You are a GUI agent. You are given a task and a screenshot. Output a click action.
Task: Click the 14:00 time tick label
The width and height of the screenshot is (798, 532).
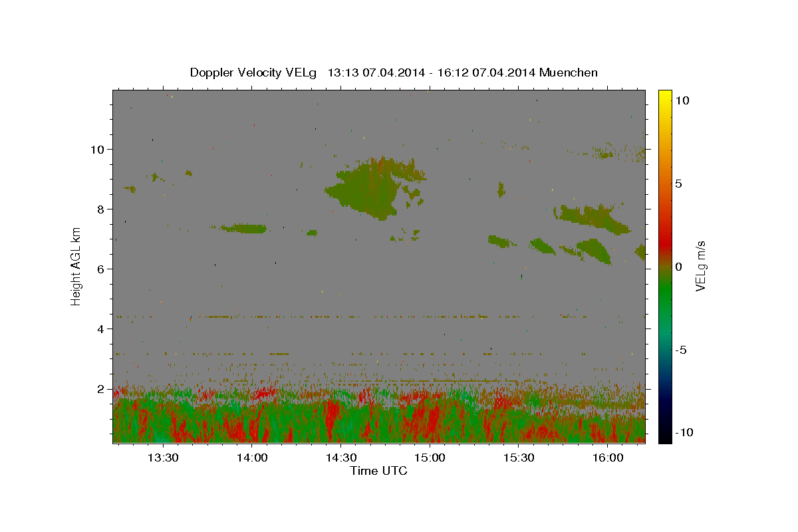tap(252, 458)
